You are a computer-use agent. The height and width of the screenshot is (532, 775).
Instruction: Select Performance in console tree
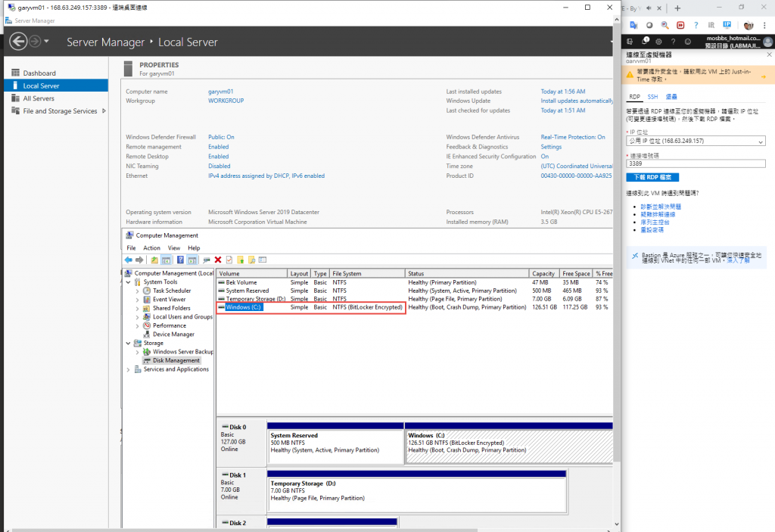click(x=169, y=325)
